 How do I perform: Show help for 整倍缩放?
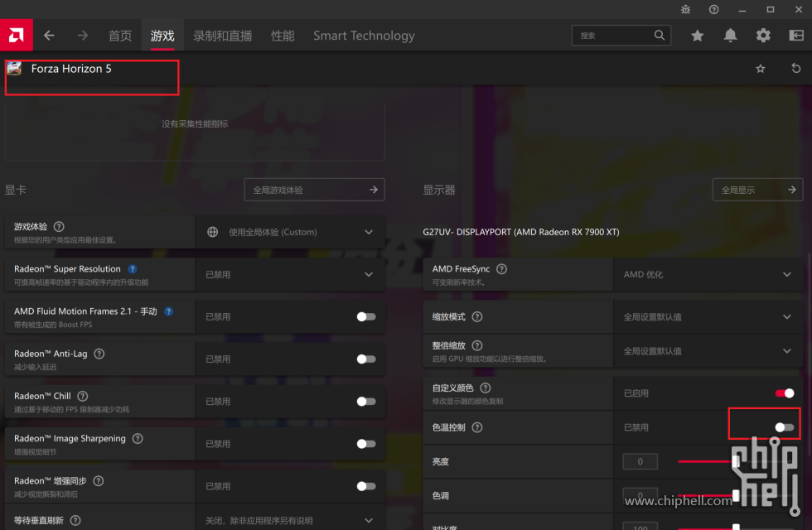click(x=477, y=346)
